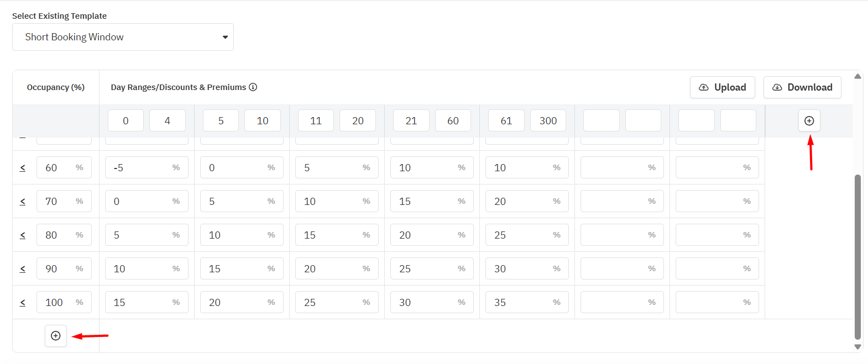
Task: Click the scrollbar down arrow
Action: pyautogui.click(x=857, y=347)
